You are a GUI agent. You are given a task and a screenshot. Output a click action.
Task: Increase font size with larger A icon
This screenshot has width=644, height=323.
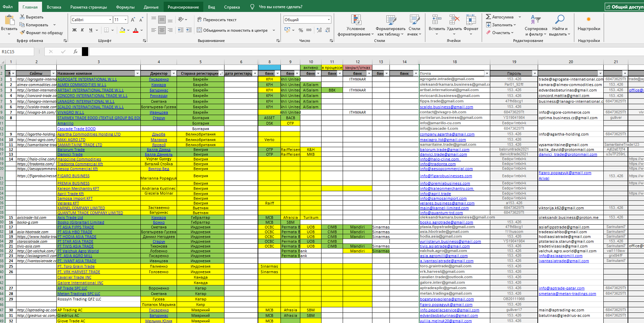click(133, 20)
